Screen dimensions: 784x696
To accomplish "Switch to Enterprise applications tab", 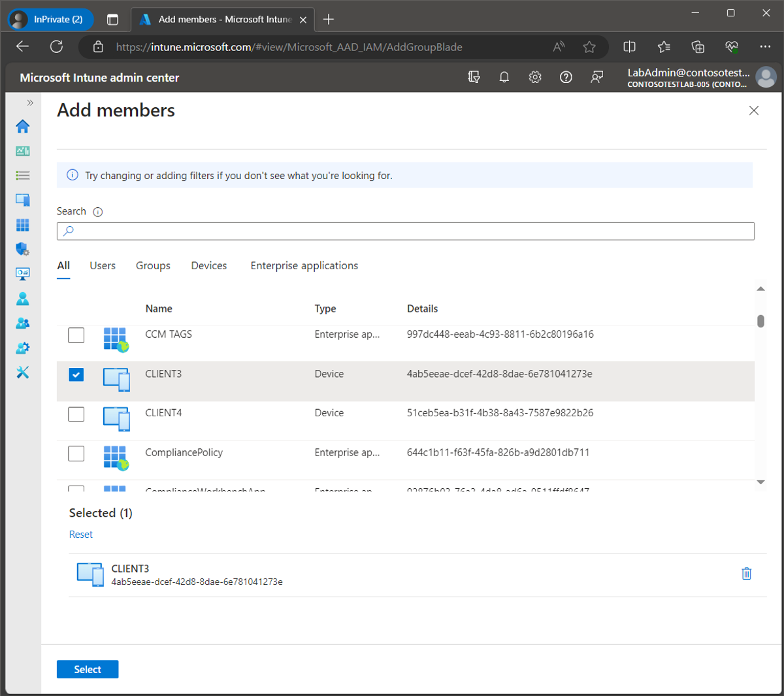I will pyautogui.click(x=304, y=265).
